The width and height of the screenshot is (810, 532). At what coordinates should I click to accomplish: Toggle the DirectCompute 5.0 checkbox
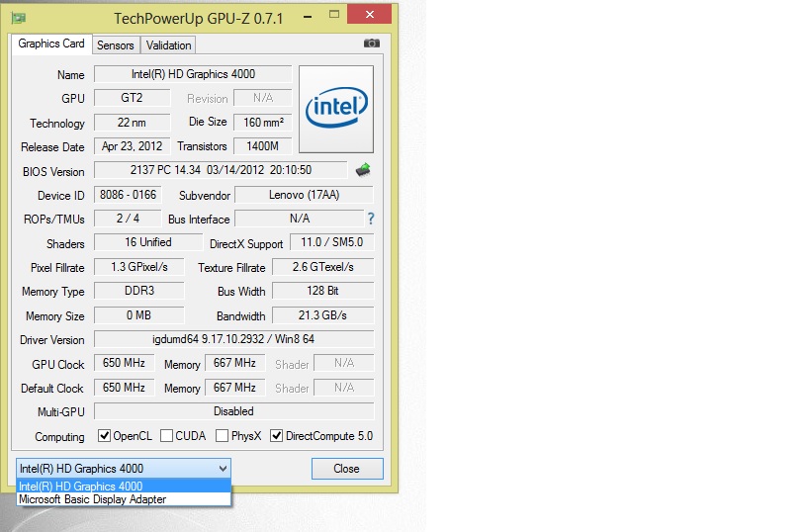point(276,436)
